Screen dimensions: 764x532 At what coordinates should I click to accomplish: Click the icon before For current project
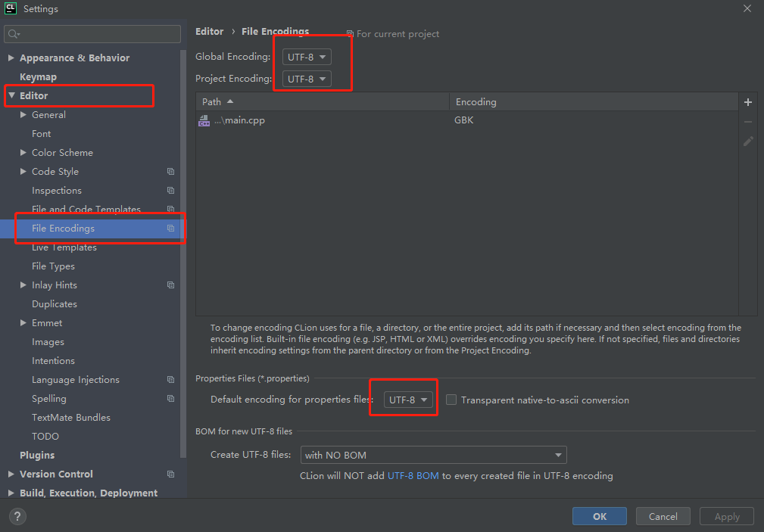(350, 33)
